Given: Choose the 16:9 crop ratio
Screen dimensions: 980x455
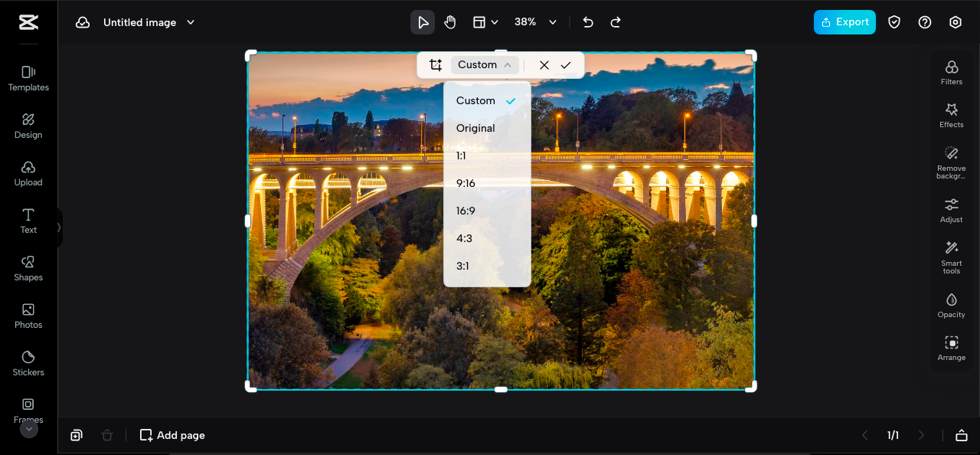Looking at the screenshot, I should pyautogui.click(x=487, y=211).
